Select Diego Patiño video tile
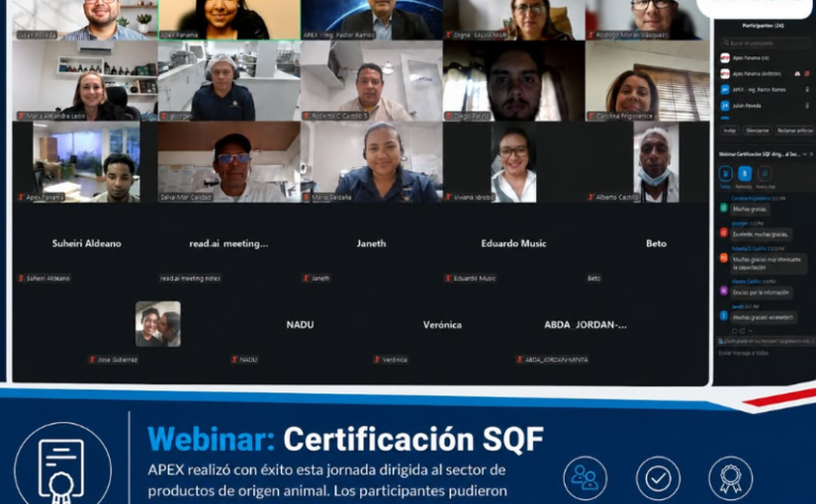 [x=513, y=81]
